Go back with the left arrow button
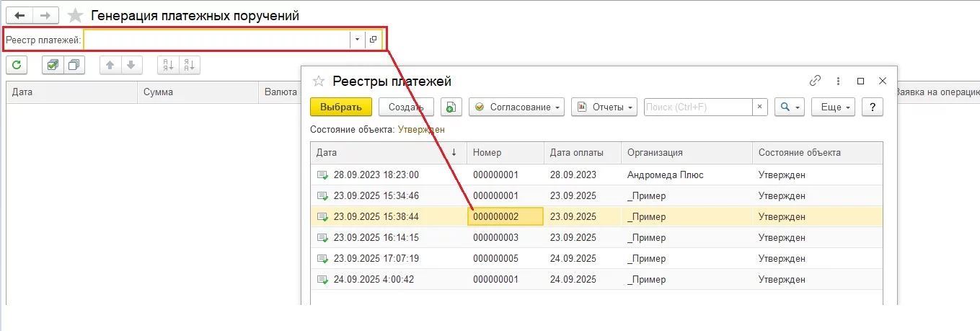 tap(19, 15)
